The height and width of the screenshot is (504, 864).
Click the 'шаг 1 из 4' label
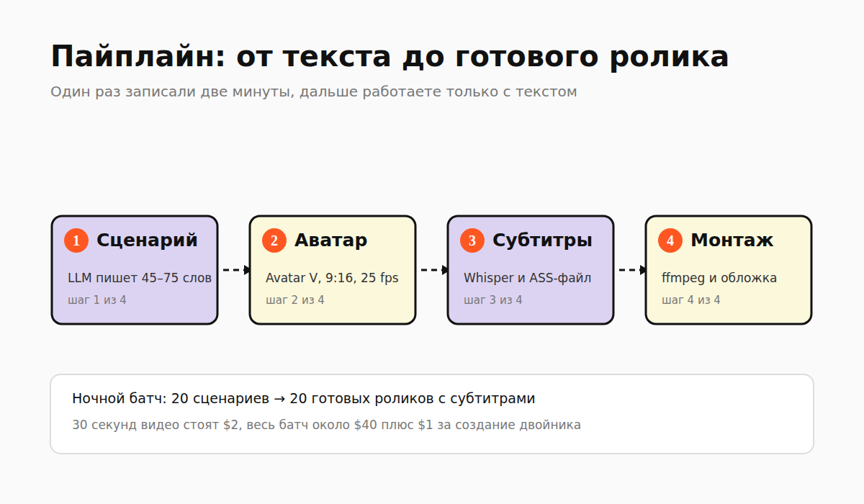(97, 300)
